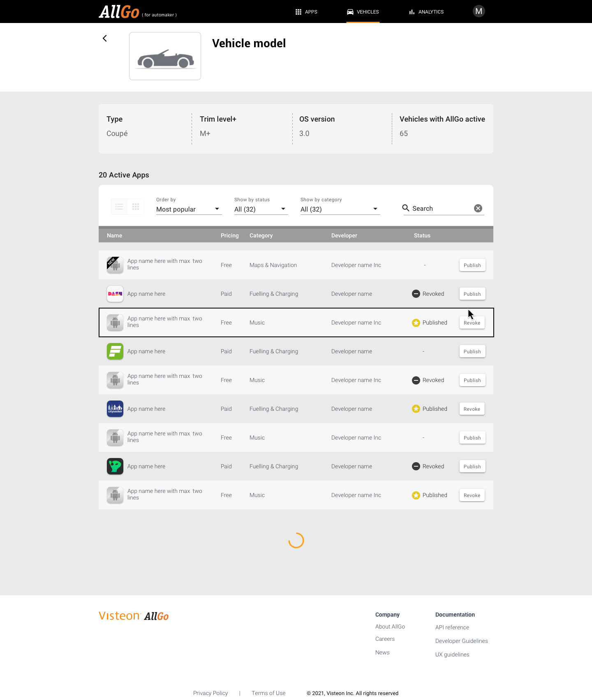Click the OS version value 3.0
The height and width of the screenshot is (700, 592).
304,134
